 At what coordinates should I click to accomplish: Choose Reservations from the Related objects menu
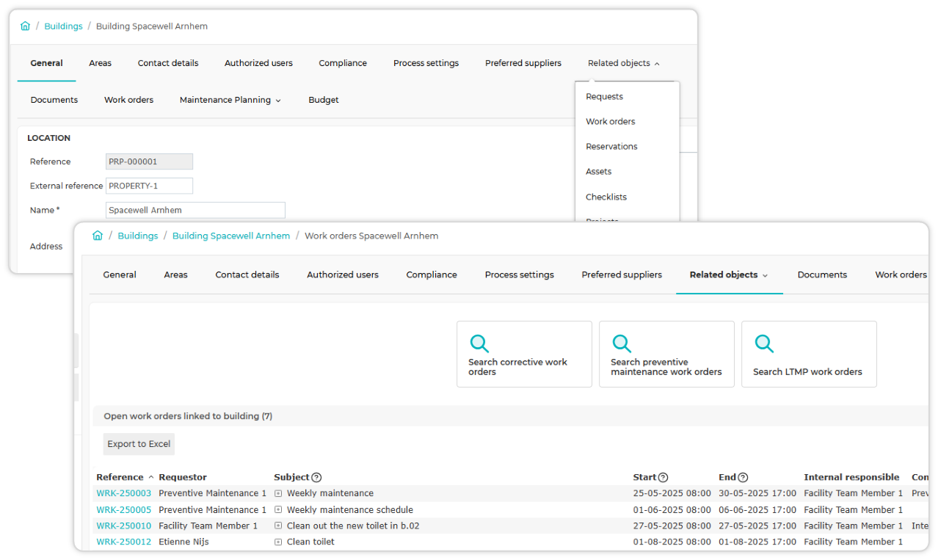click(611, 146)
